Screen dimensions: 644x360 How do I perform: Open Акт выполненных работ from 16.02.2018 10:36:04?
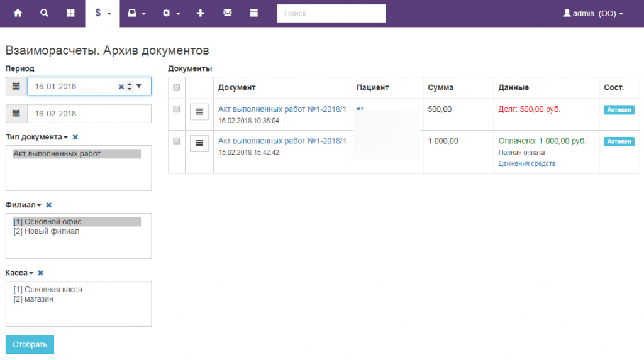point(282,109)
